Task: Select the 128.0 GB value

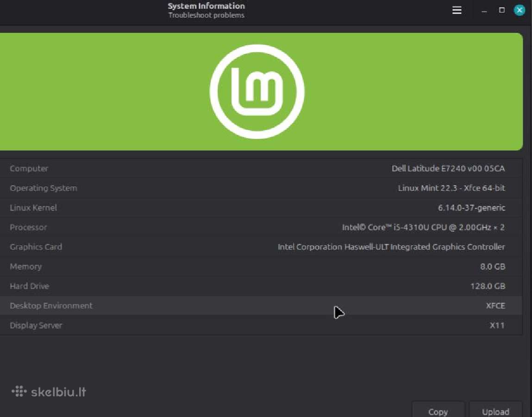Action: coord(488,286)
